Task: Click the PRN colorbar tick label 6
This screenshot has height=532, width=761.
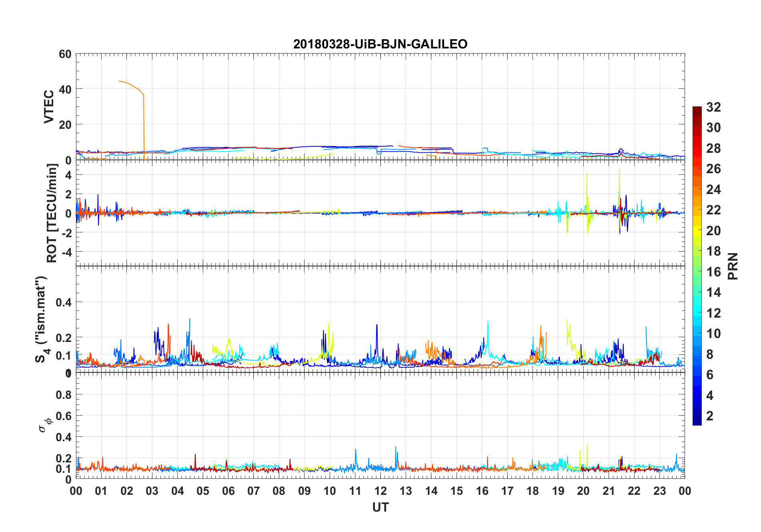Action: 710,375
